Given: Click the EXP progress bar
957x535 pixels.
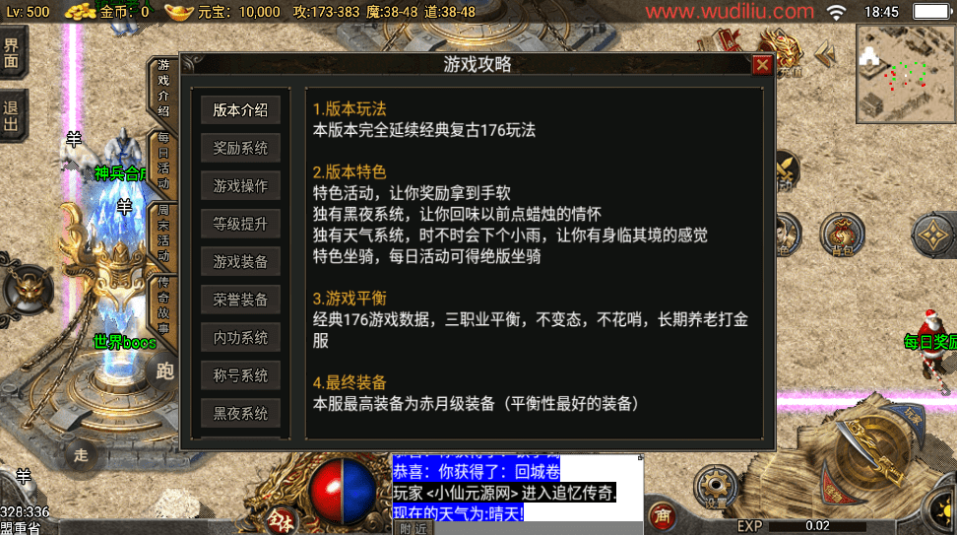Looking at the screenshot, I should [817, 525].
